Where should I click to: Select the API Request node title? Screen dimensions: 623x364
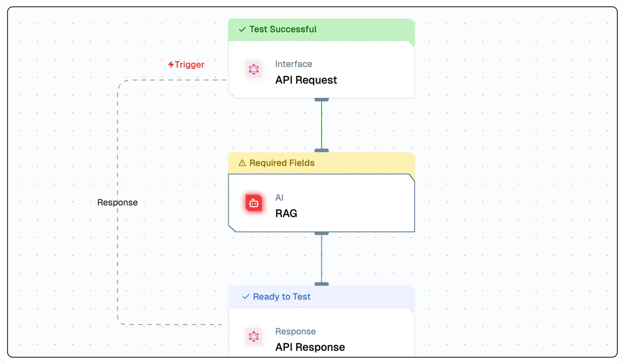pyautogui.click(x=306, y=80)
